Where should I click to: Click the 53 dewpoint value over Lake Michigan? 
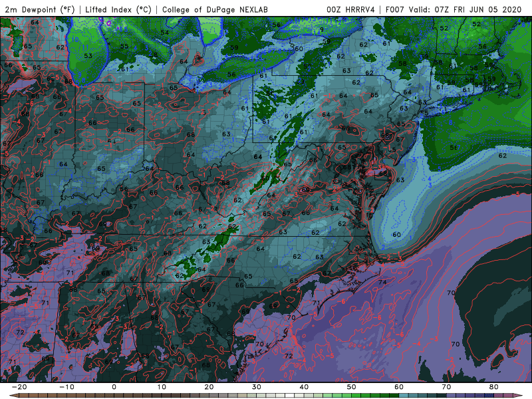click(88, 56)
